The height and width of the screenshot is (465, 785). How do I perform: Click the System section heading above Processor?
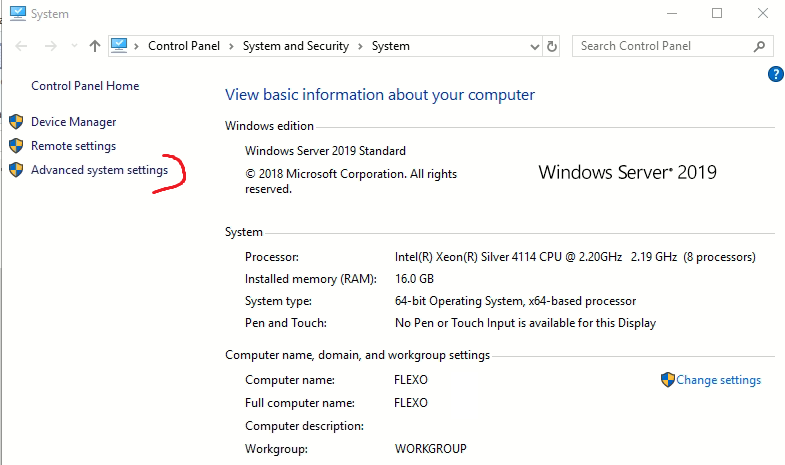click(244, 232)
